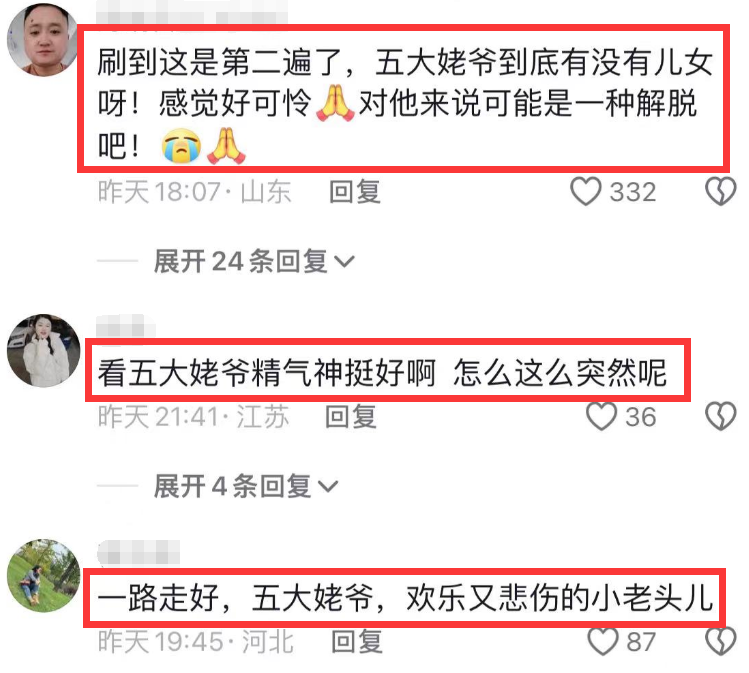Click the chevron beside 展开24条回复
The height and width of the screenshot is (673, 749).
tap(344, 262)
